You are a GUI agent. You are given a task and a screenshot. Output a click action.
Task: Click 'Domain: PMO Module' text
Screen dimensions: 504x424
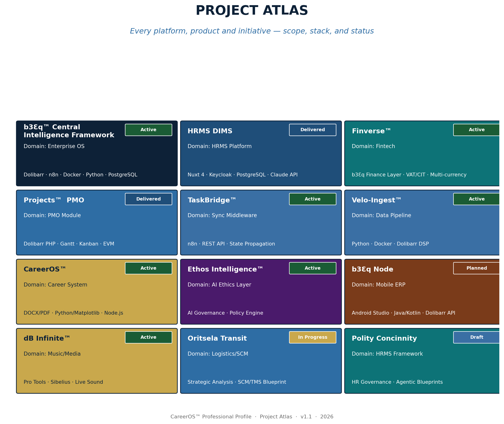pyautogui.click(x=52, y=215)
